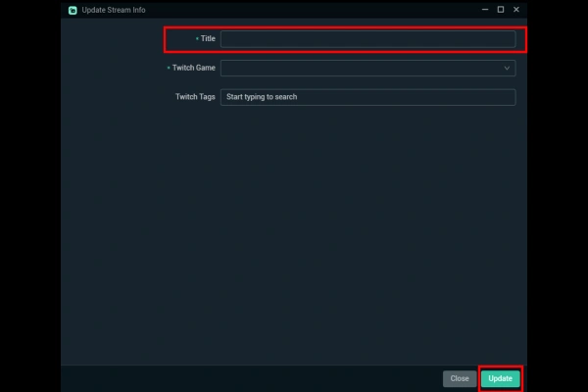This screenshot has width=588, height=392.
Task: Click the required dot beside Twitch Game label
Action: tap(170, 69)
